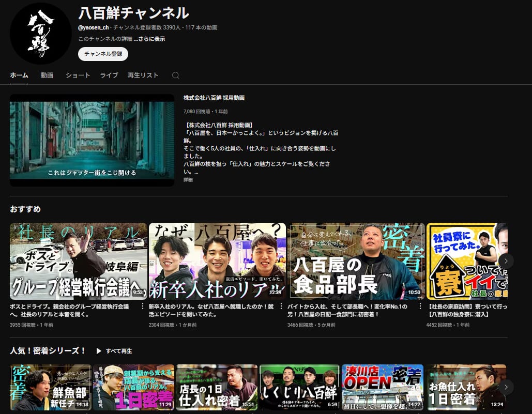Click the @yaosen_ch channel handle
Viewport: 532px width, 414px height.
pyautogui.click(x=93, y=27)
